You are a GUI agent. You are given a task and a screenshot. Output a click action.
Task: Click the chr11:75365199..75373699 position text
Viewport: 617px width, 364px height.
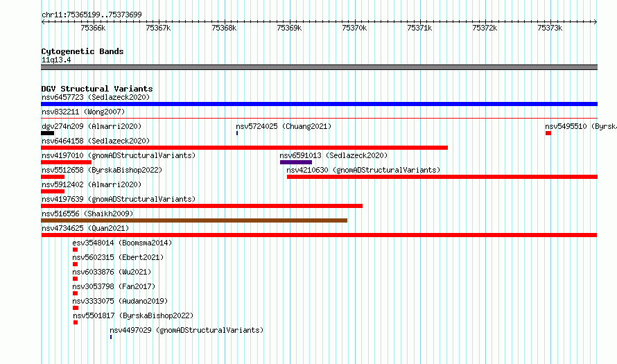tap(92, 15)
